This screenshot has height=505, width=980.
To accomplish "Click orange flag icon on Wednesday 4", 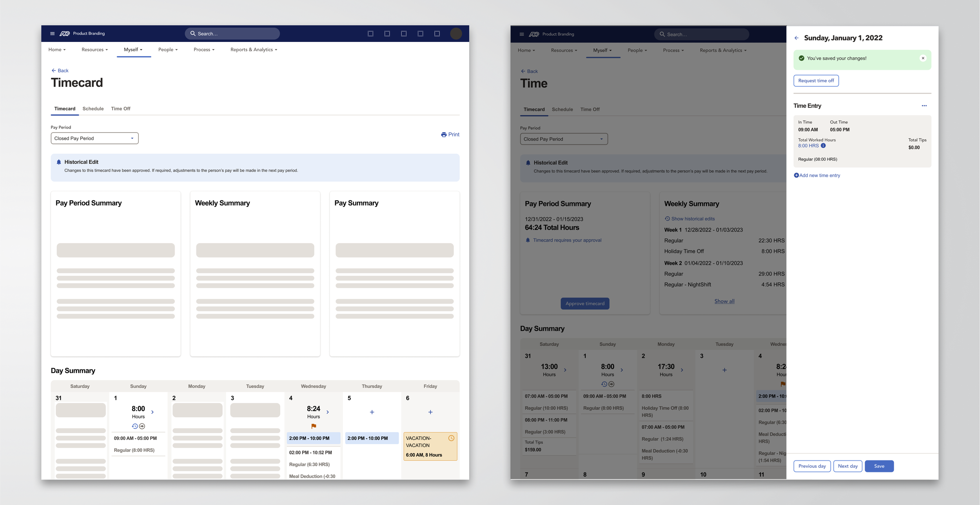I will click(314, 426).
